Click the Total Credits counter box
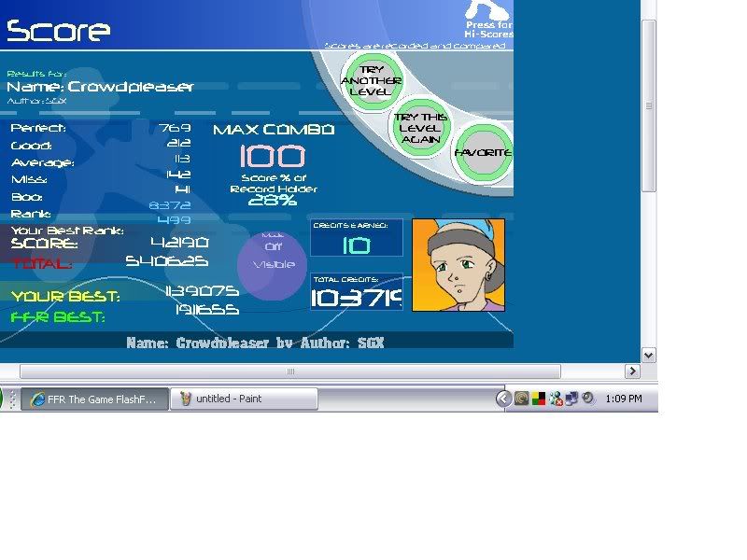Image resolution: width=747 pixels, height=560 pixels. (x=357, y=292)
